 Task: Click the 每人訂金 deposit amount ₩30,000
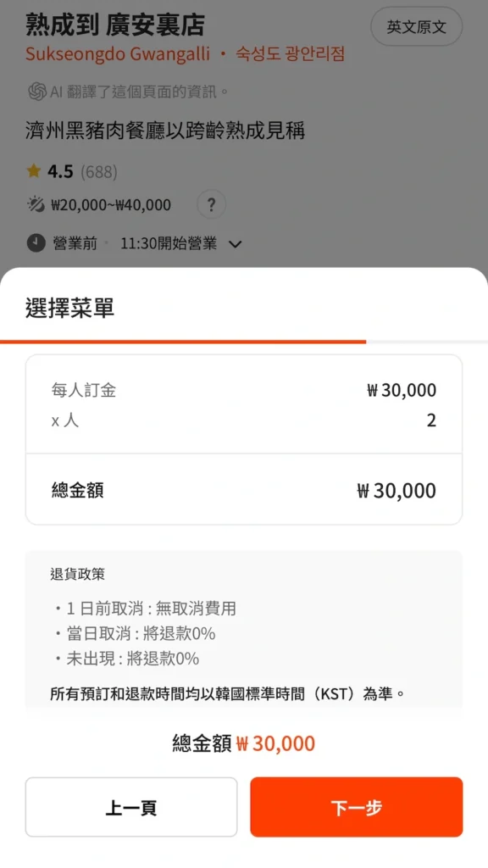[x=400, y=390]
